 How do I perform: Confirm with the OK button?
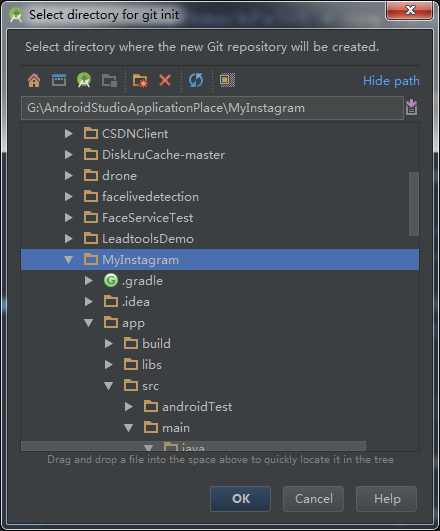[240, 498]
